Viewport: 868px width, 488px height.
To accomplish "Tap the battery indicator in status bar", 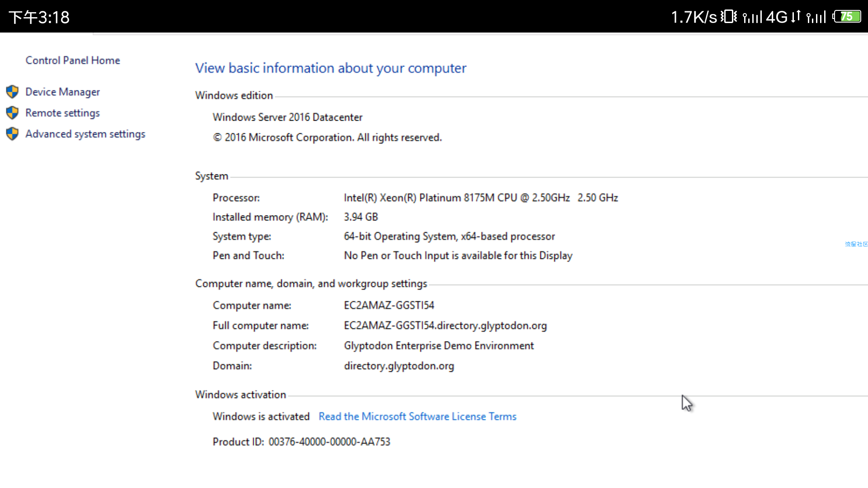I will click(847, 17).
